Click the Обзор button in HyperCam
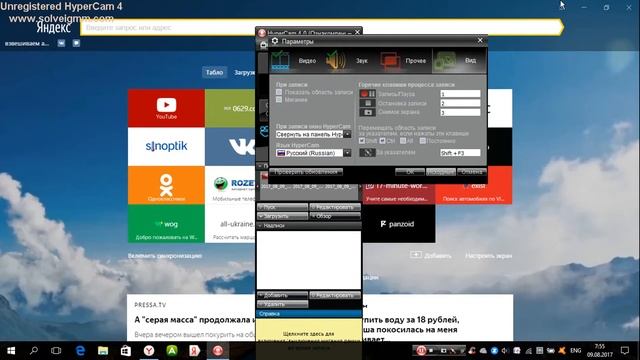This screenshot has height=360, width=640. [x=335, y=216]
